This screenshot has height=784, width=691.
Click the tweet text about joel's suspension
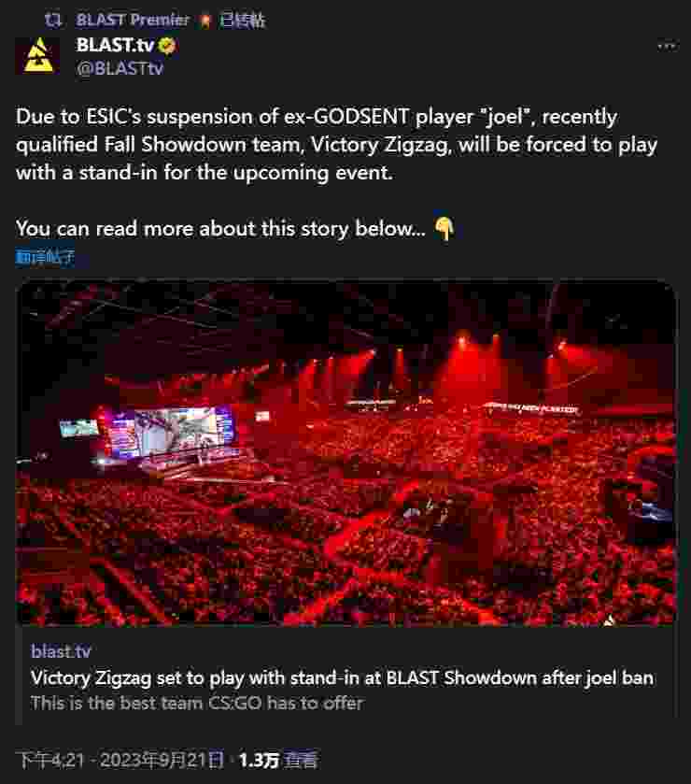pos(336,145)
